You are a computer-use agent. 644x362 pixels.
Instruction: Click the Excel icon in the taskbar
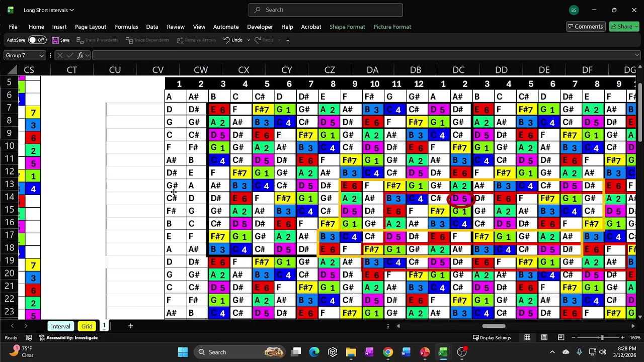443,352
